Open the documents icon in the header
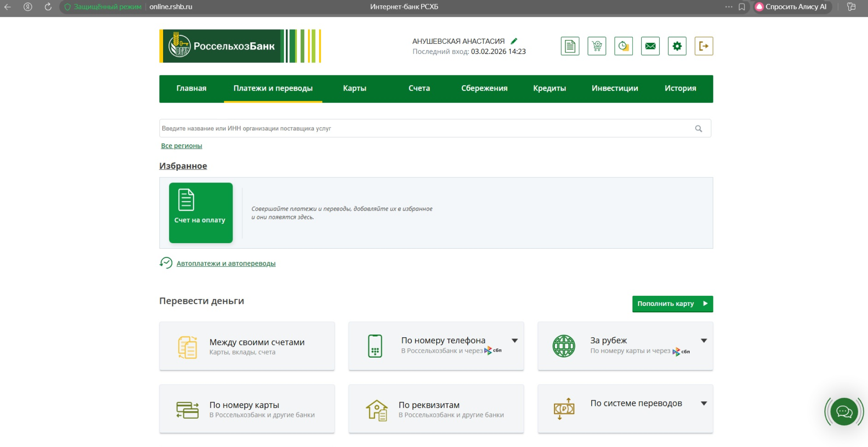868x447 pixels. click(570, 46)
